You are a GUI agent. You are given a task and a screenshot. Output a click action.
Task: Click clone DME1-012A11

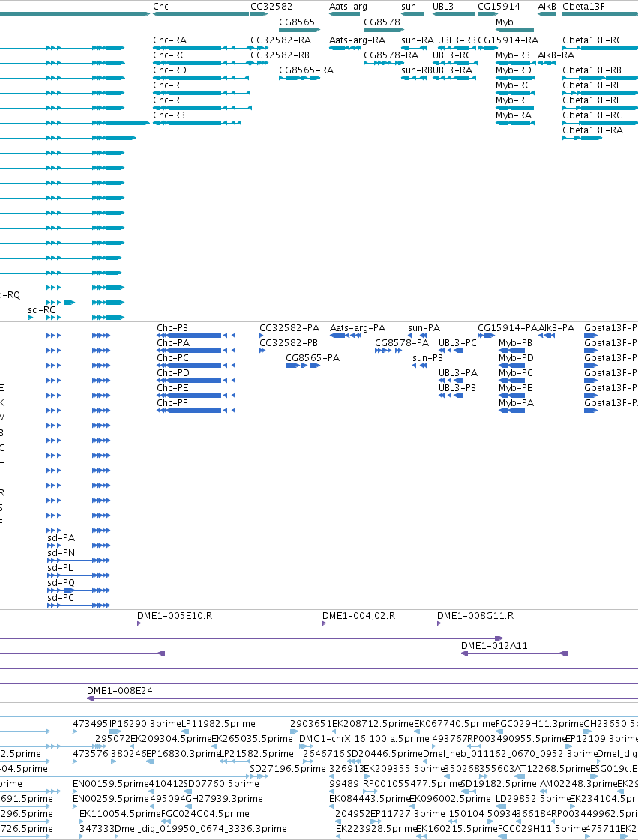coord(494,646)
